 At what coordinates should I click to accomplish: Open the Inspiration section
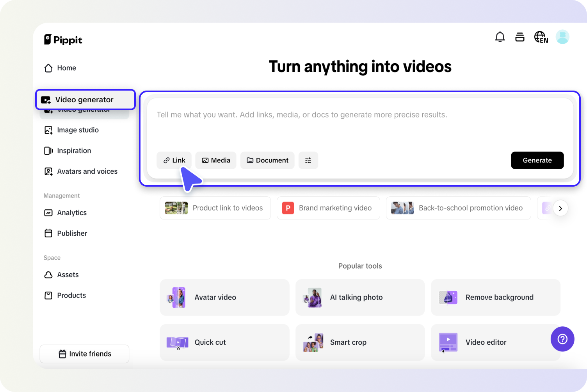74,150
